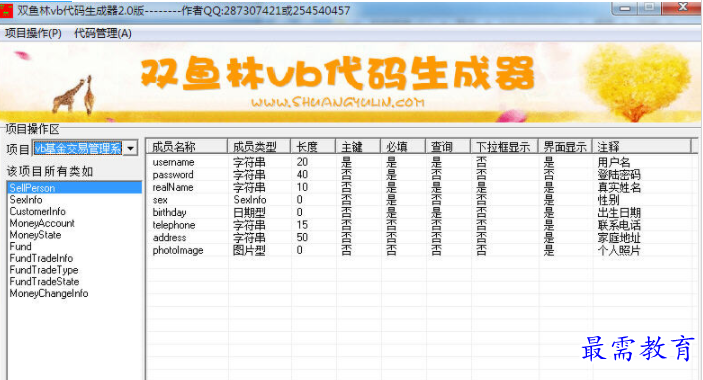
Task: Click the 真实姓名 comment cell
Action: pos(619,187)
